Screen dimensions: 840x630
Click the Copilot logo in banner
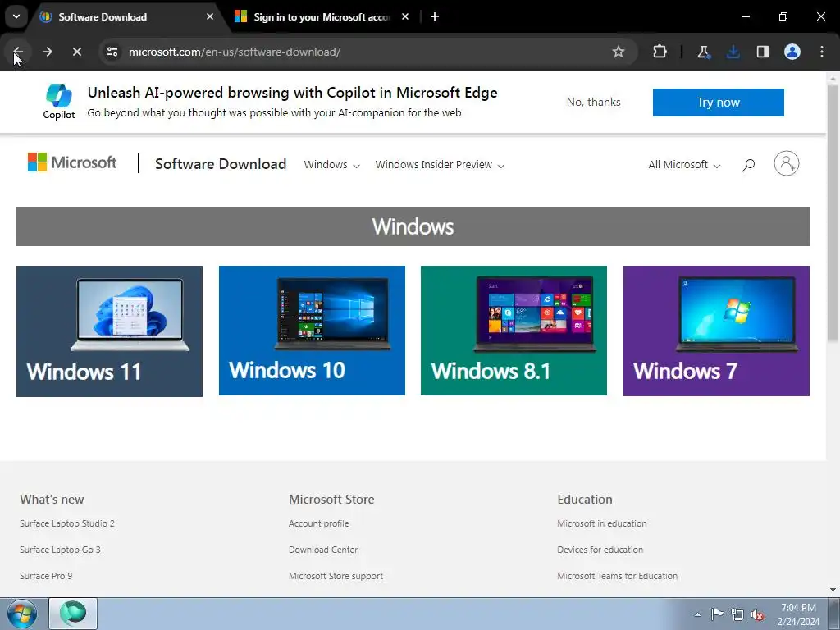[59, 102]
